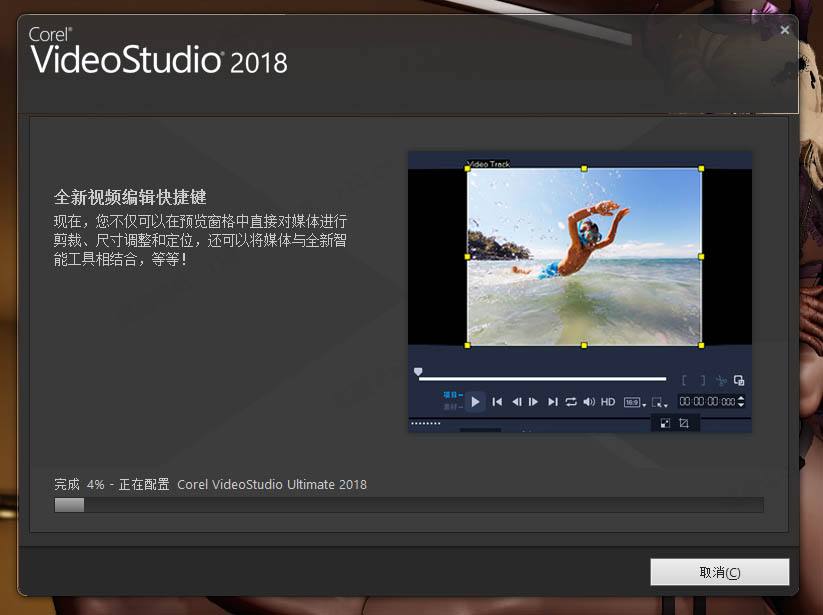Viewport: 823px width, 615px height.
Task: Click the preview scrubber bar
Action: tap(542, 379)
